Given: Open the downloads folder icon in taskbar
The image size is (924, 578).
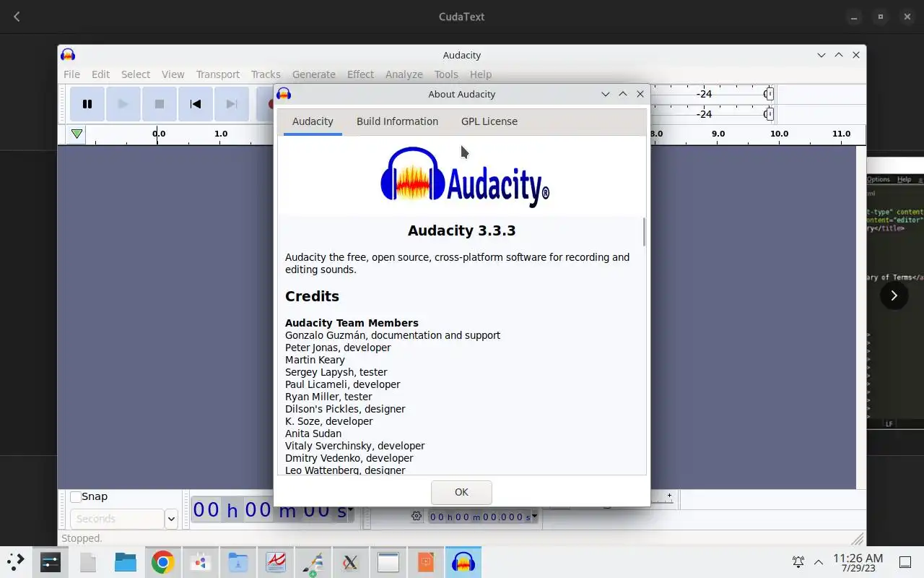Looking at the screenshot, I should point(237,561).
